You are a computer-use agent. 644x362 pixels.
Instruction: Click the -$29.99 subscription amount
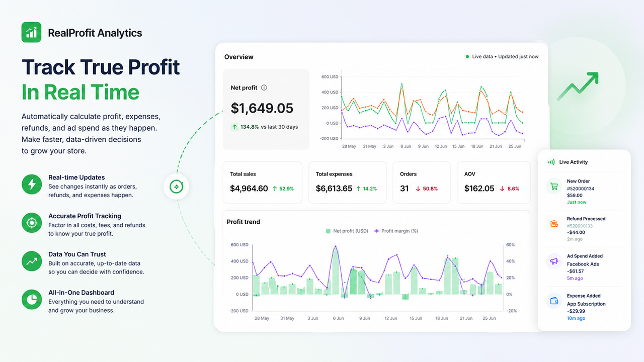pos(576,311)
